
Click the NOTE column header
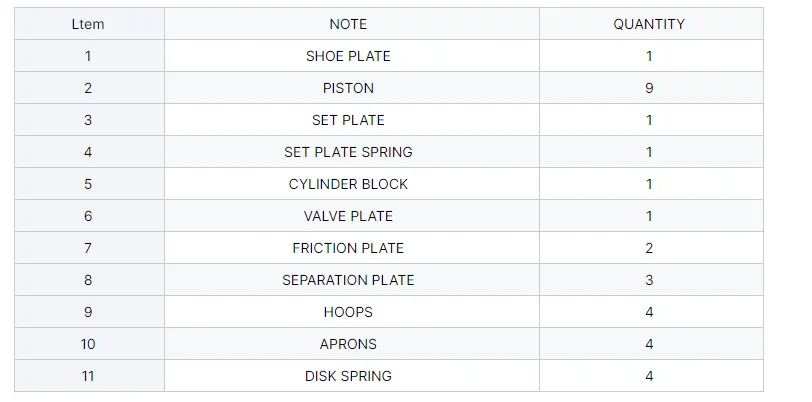coord(352,24)
